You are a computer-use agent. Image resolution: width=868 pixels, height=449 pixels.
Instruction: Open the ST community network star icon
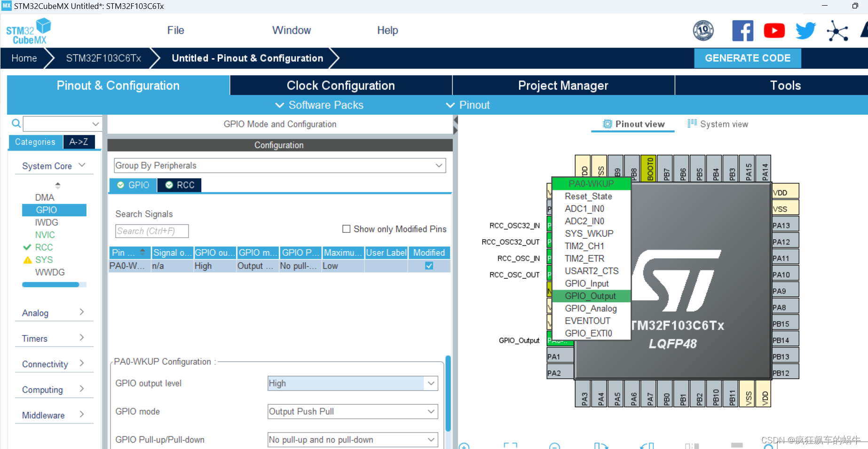coord(837,31)
